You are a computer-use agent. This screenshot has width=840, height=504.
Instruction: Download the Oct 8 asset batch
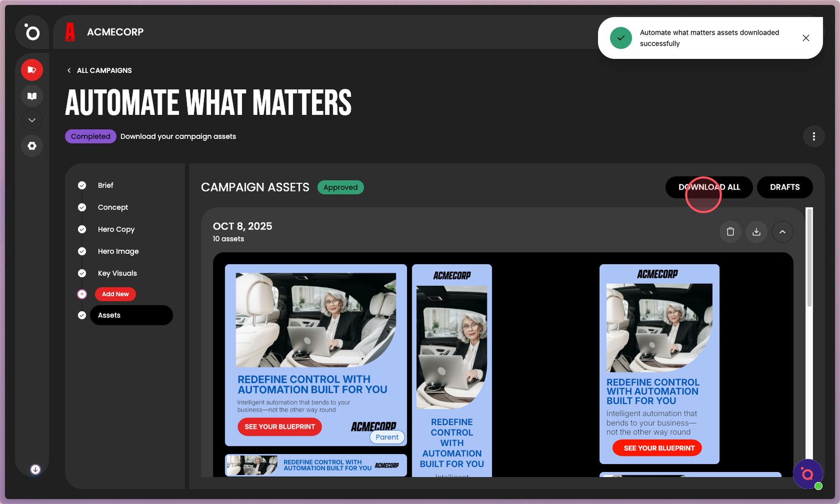tap(757, 232)
